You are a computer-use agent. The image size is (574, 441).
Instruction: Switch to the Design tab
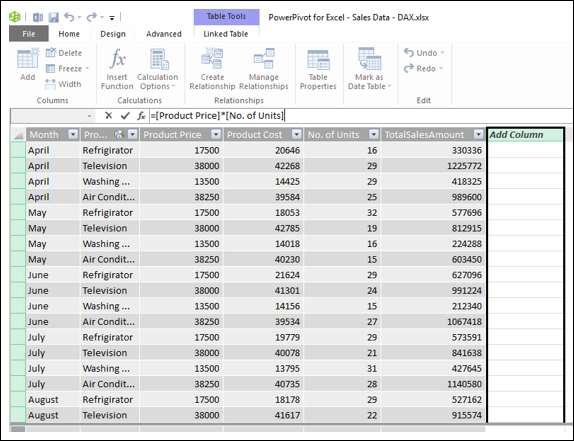[x=113, y=34]
